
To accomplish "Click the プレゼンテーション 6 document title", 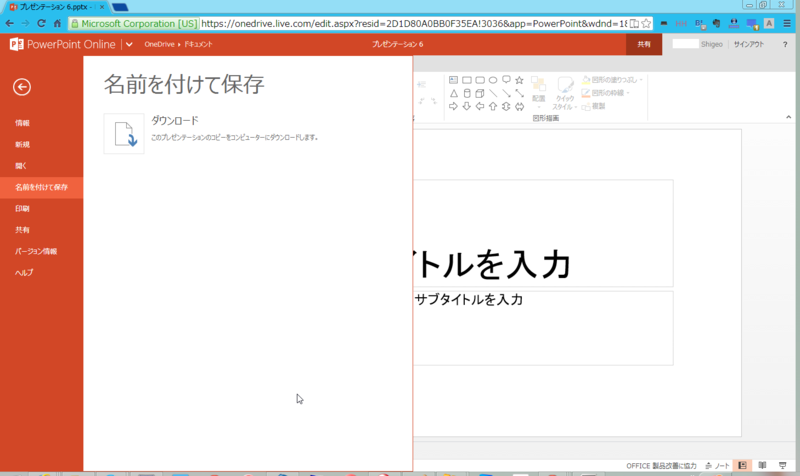I will (x=397, y=44).
